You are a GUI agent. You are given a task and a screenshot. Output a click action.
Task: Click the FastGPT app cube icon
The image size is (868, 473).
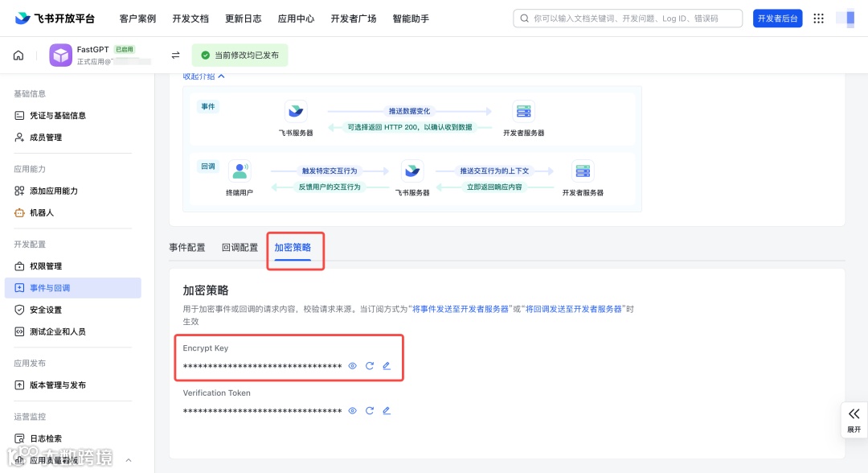60,56
